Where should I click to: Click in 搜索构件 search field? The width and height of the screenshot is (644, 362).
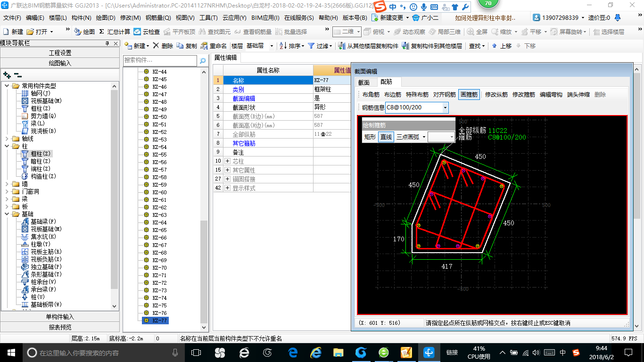pos(160,61)
